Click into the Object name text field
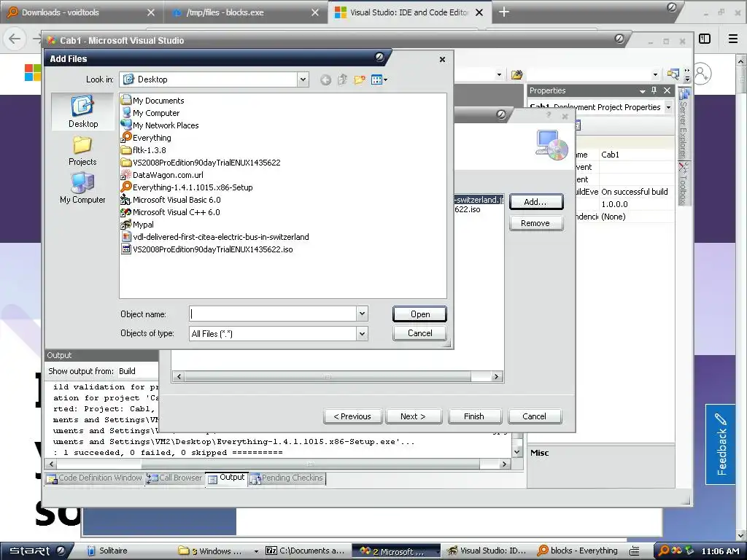The width and height of the screenshot is (747, 560). (273, 314)
